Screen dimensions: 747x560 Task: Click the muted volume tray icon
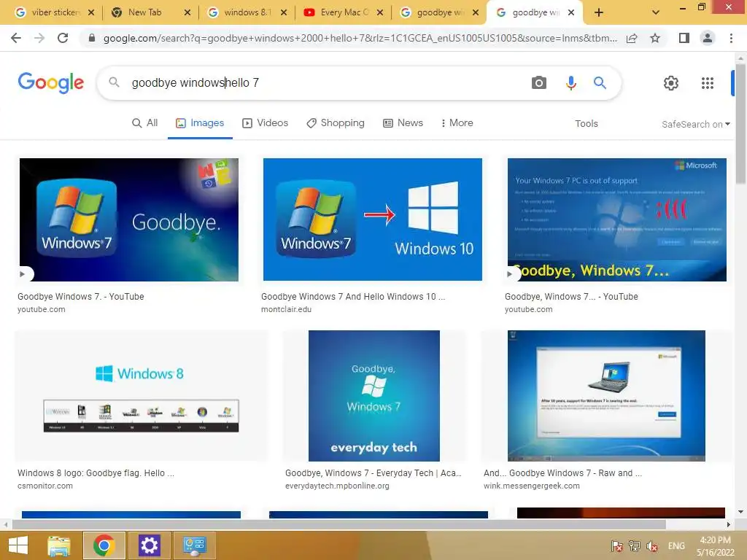[652, 546]
